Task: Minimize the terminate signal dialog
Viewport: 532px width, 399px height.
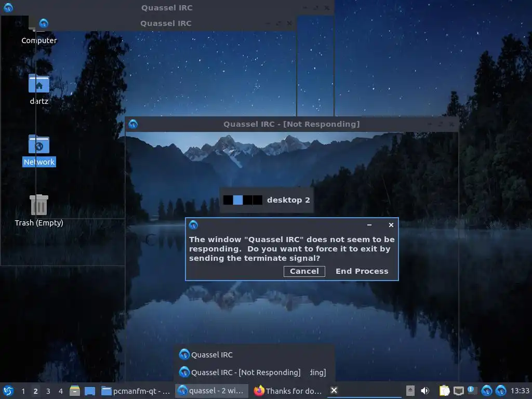Action: coord(369,225)
